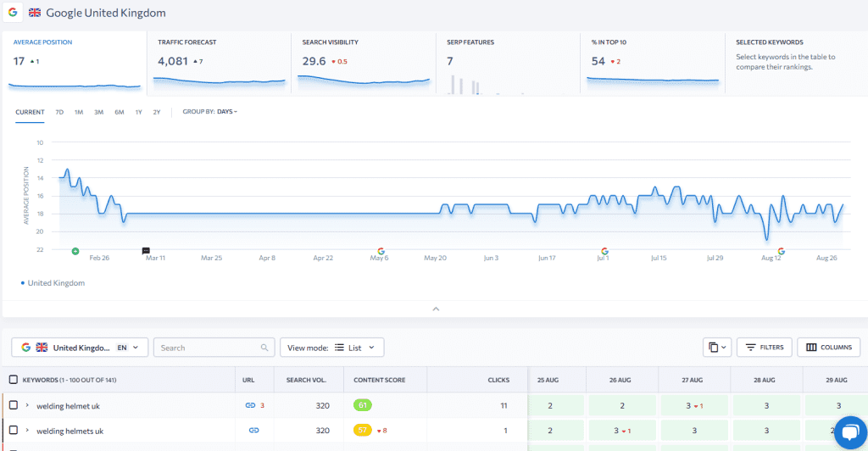Select the 7D time range tab
The height and width of the screenshot is (451, 868).
(59, 113)
